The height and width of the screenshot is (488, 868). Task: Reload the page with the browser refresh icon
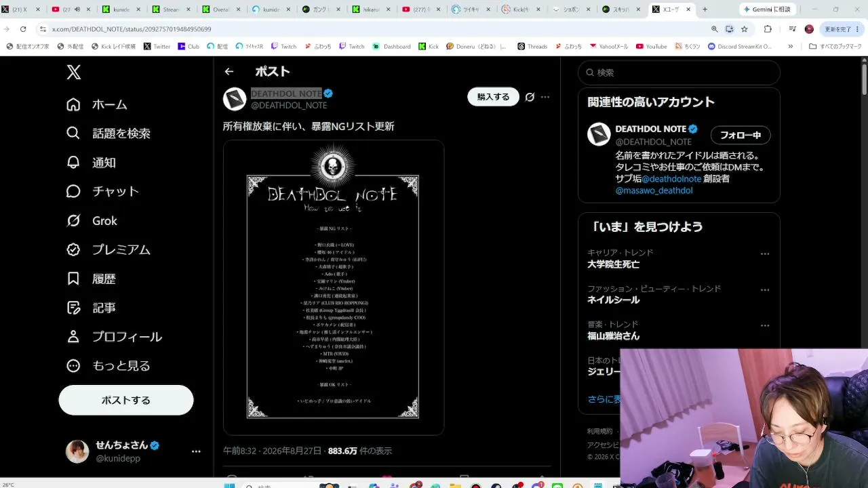[23, 29]
